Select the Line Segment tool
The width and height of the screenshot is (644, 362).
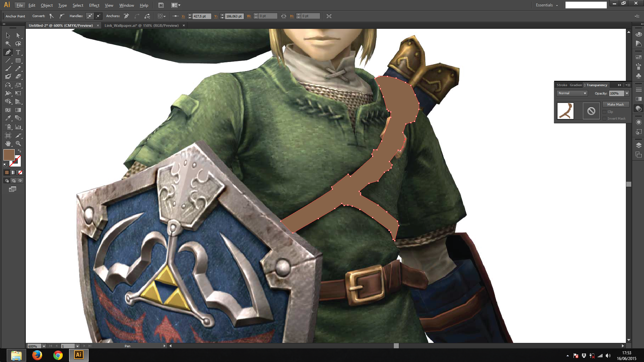tap(8, 61)
